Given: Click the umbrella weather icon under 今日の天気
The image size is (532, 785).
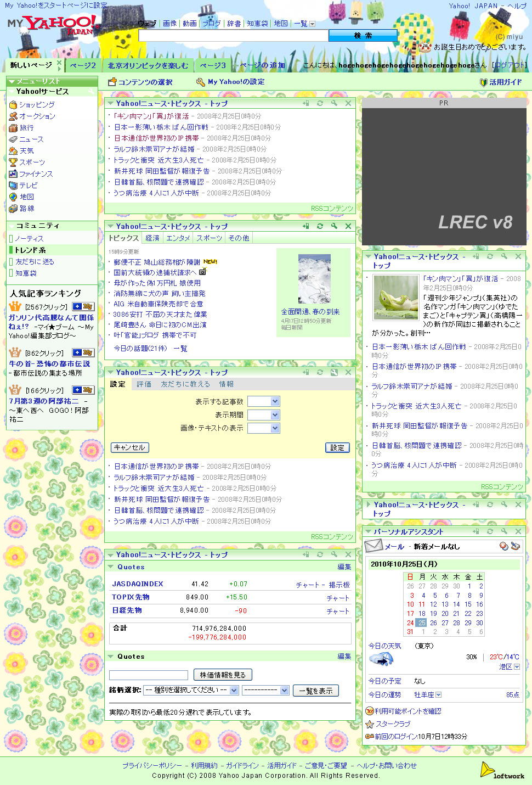Looking at the screenshot, I should [x=381, y=659].
